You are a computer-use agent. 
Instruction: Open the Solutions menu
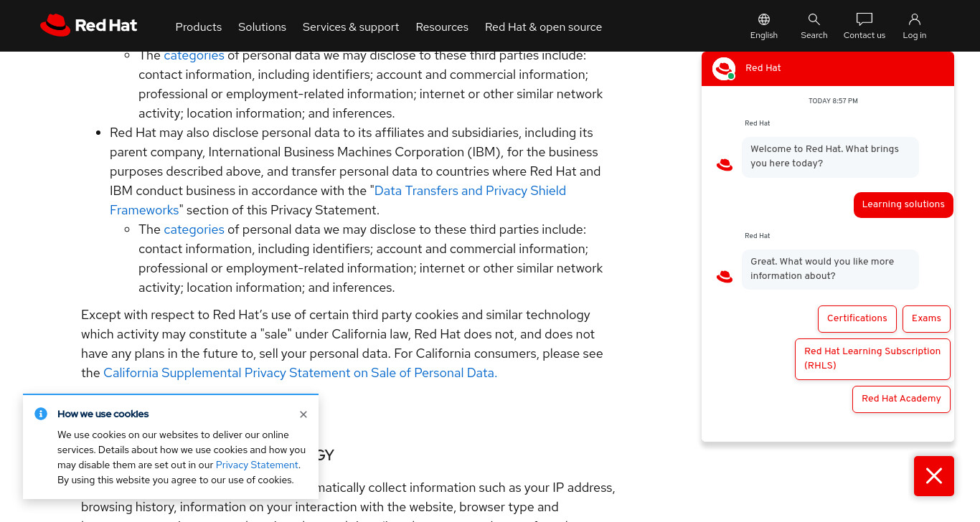262,27
